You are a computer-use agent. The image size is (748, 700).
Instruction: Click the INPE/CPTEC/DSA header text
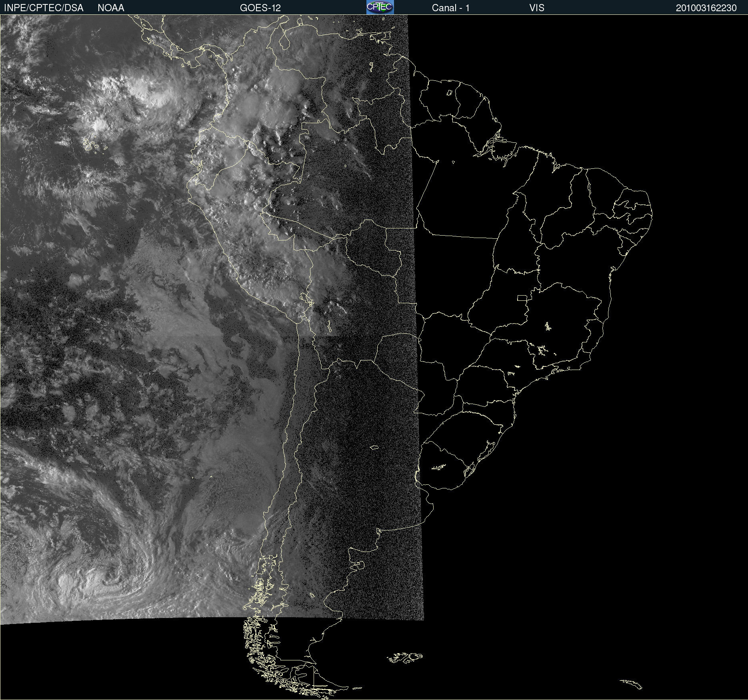[x=44, y=8]
